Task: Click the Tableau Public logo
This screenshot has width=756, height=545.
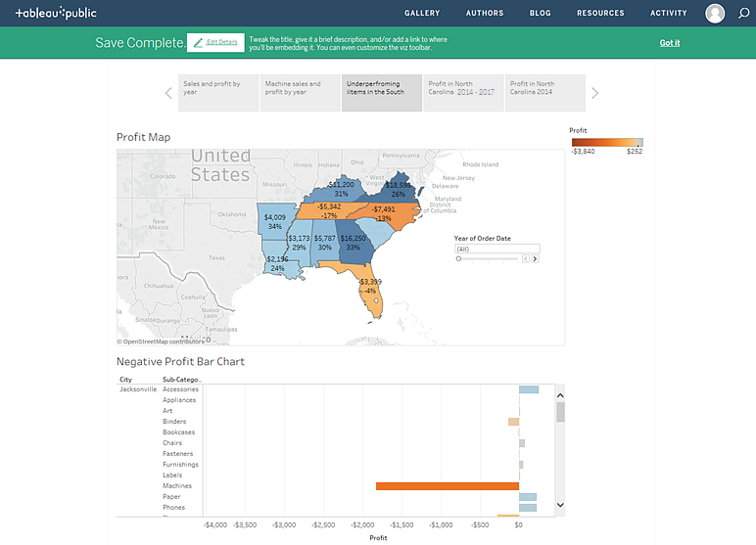Action: pyautogui.click(x=57, y=14)
